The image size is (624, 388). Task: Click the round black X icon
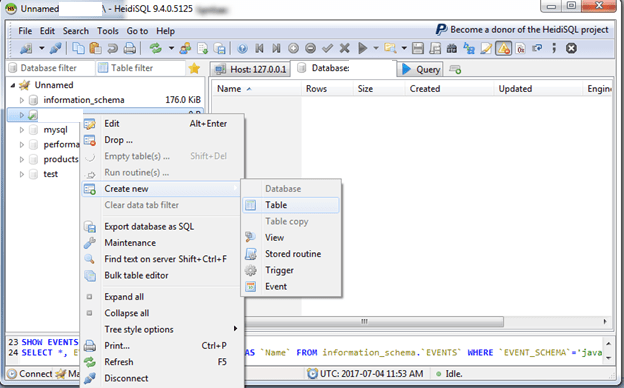tap(571, 49)
